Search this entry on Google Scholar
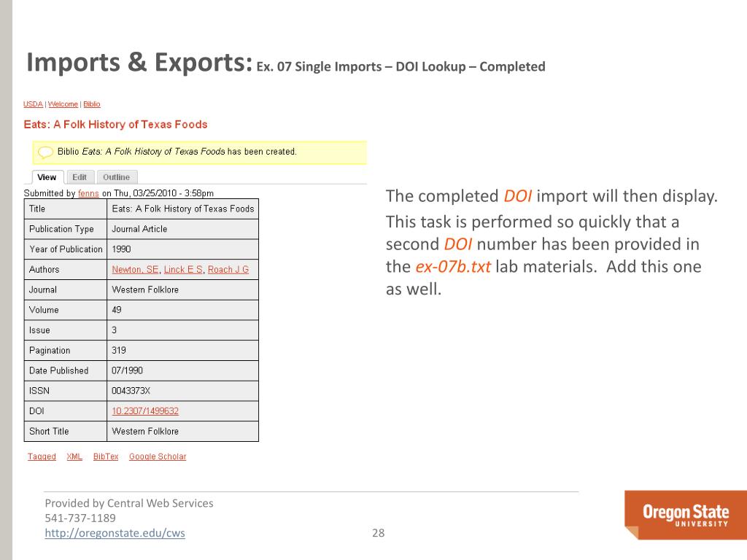747x560 pixels. [158, 456]
